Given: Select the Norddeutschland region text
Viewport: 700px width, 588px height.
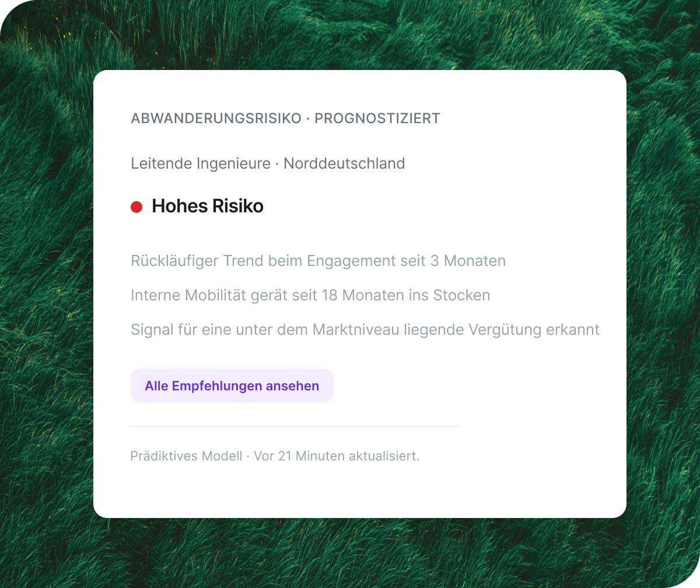Looking at the screenshot, I should click(344, 163).
